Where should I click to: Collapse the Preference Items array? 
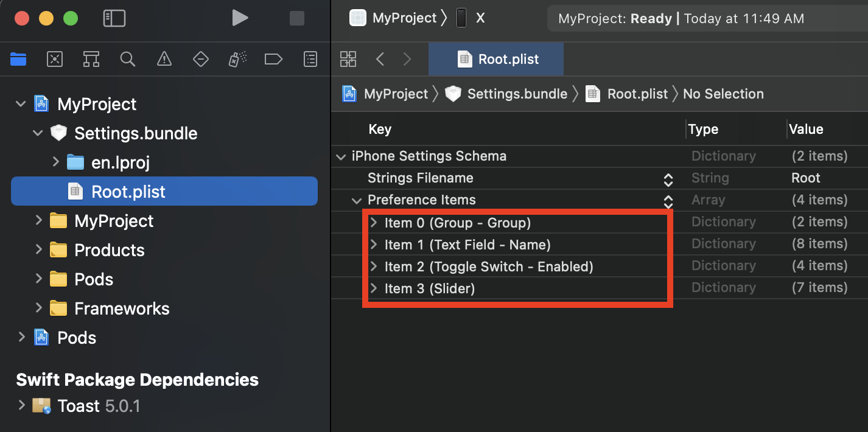pos(357,200)
